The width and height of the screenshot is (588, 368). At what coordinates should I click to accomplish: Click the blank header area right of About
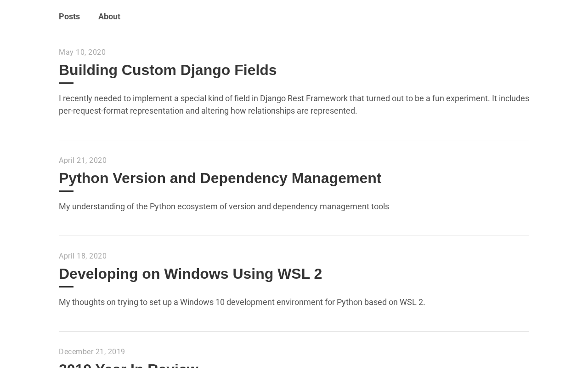(x=322, y=17)
